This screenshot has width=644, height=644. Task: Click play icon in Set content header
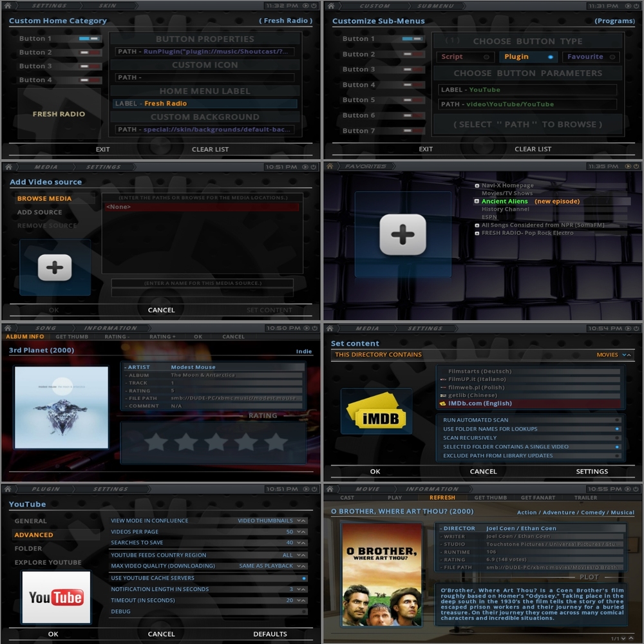point(628,328)
